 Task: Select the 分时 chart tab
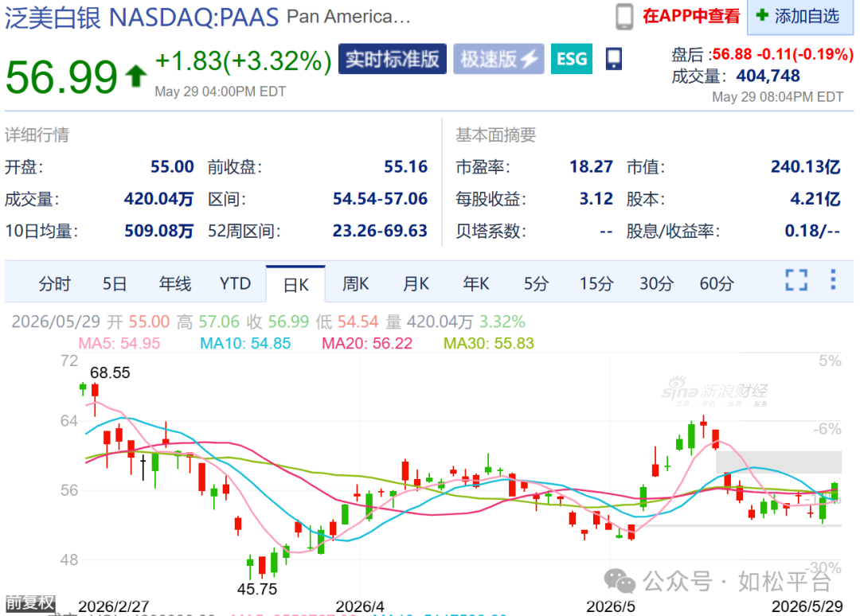point(54,284)
